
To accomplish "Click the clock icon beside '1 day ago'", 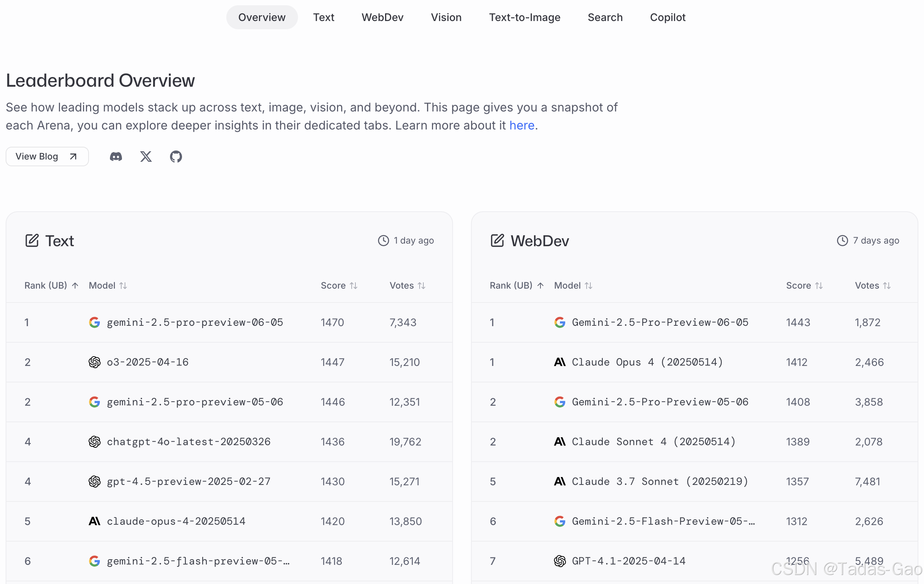I will 383,241.
